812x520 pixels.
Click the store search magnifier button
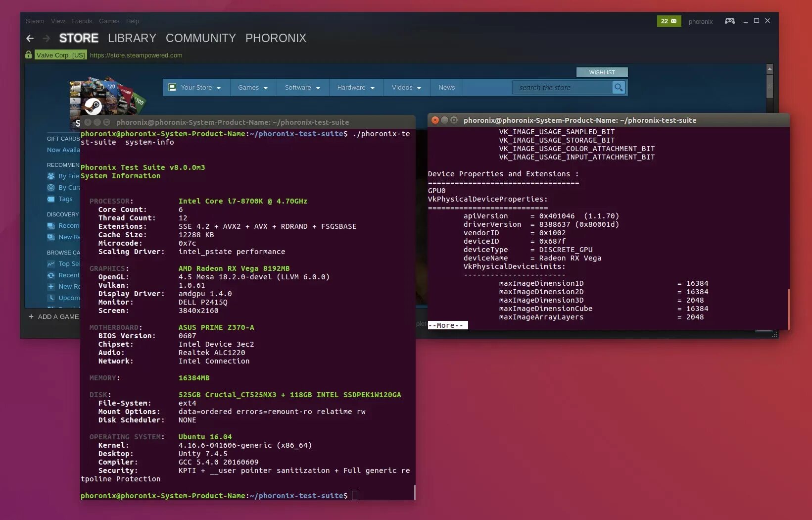click(619, 87)
